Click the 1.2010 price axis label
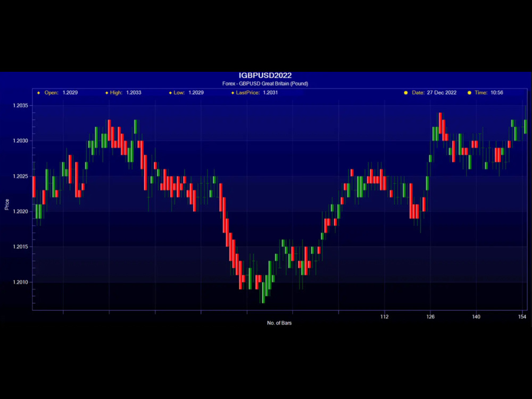532x399 pixels. click(x=20, y=282)
